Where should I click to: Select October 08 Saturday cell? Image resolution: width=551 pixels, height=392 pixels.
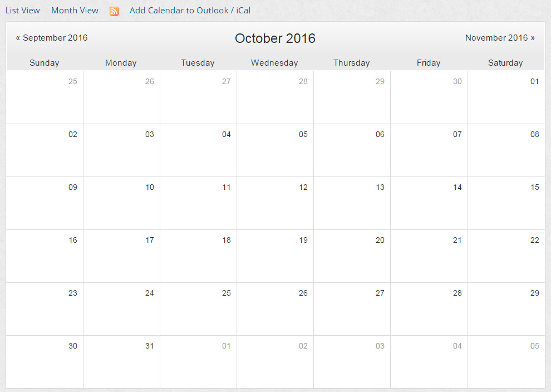(506, 150)
